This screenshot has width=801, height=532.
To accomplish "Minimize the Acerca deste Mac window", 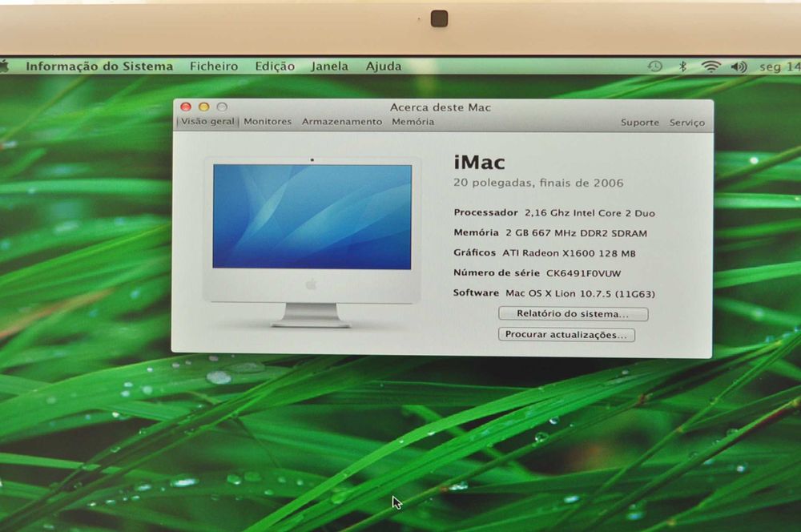I will coord(203,107).
